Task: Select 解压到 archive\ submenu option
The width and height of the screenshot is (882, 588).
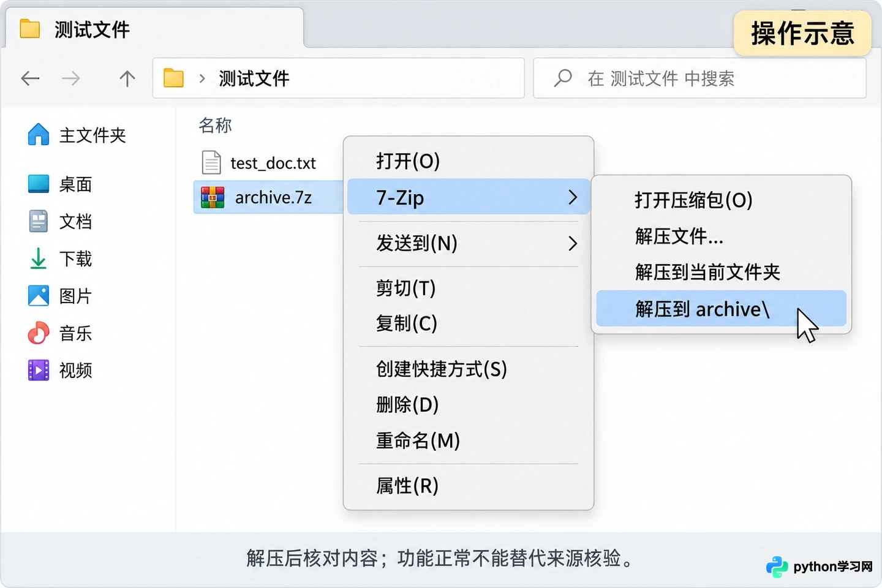Action: pos(721,309)
